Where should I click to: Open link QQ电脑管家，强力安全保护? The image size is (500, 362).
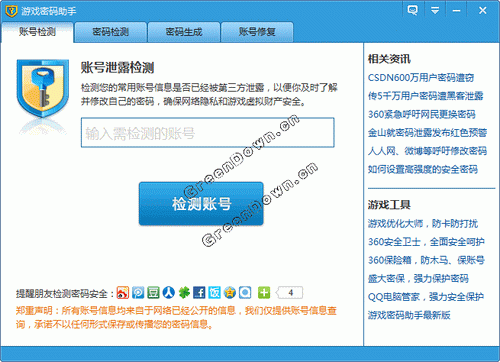coord(426,297)
